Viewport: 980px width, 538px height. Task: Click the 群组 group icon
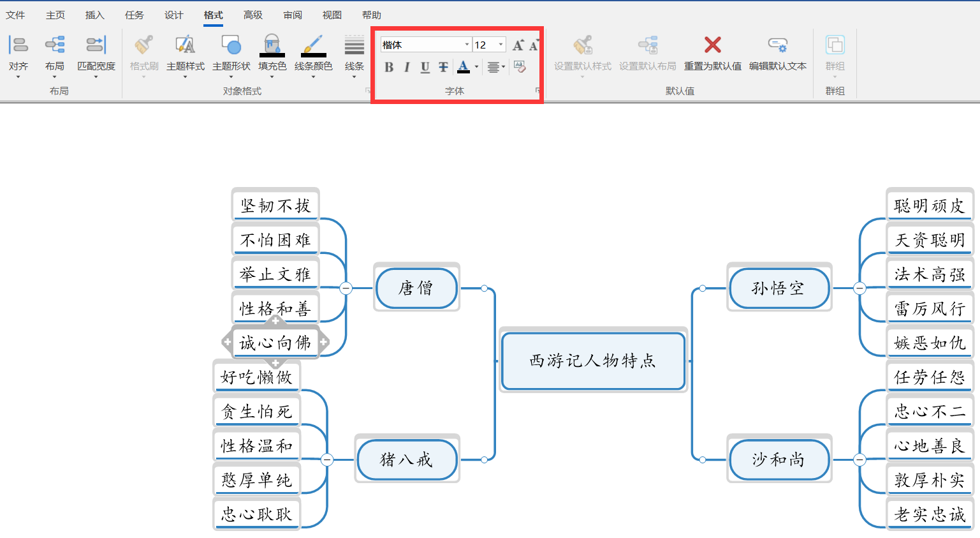[835, 45]
